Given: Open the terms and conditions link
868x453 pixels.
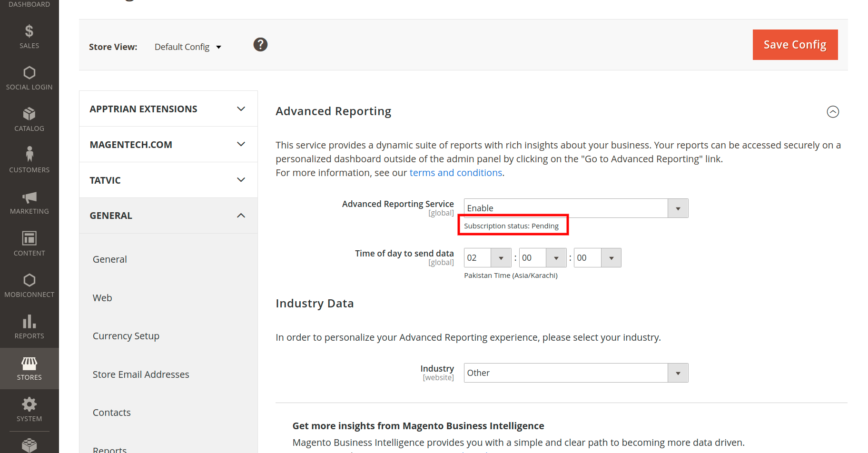Looking at the screenshot, I should click(x=455, y=172).
